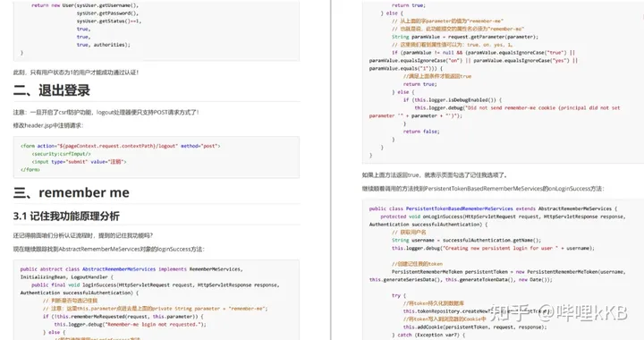Click "String username = successfulAuthentication.getName();" line
Image resolution: width=644 pixels, height=340 pixels.
point(466,240)
